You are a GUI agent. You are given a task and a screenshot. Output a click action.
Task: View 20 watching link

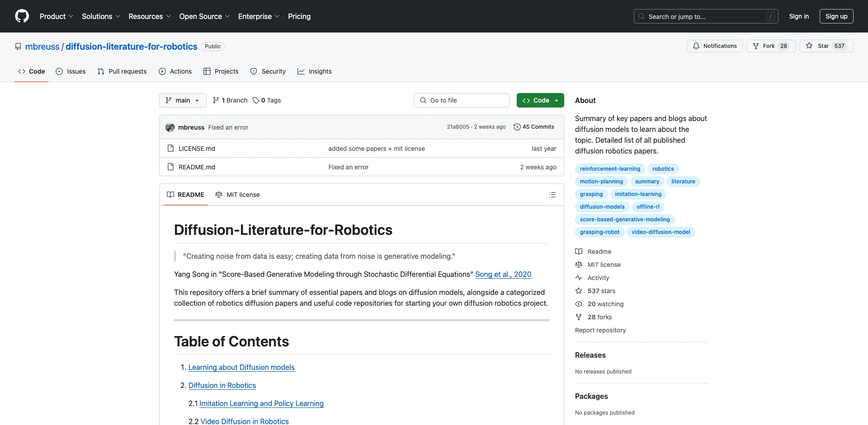click(x=599, y=304)
